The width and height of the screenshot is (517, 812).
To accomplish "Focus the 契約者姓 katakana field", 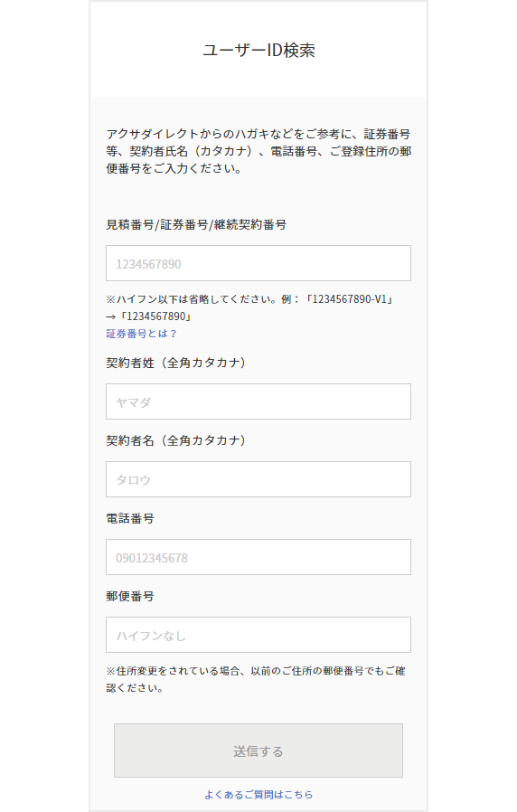I will pyautogui.click(x=258, y=401).
